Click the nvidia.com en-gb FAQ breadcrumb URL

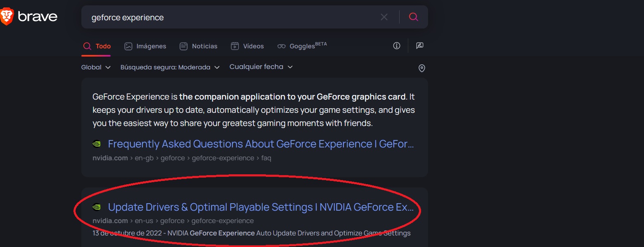182,158
